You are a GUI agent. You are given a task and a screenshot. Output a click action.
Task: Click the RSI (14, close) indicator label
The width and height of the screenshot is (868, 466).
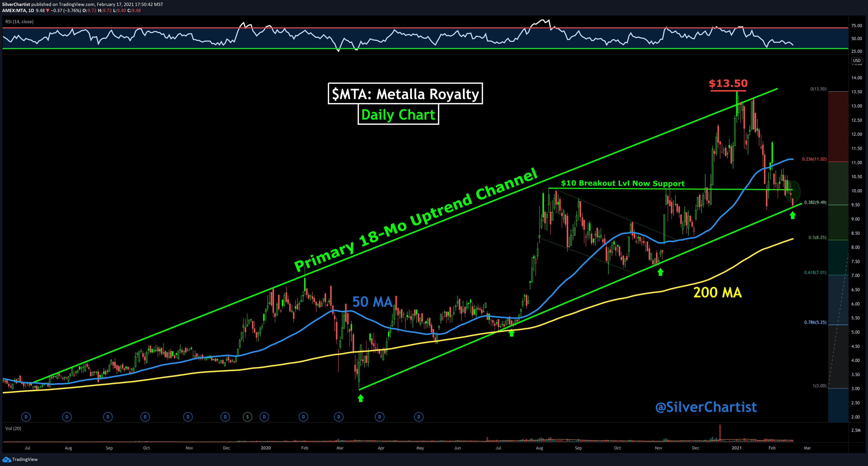point(19,22)
